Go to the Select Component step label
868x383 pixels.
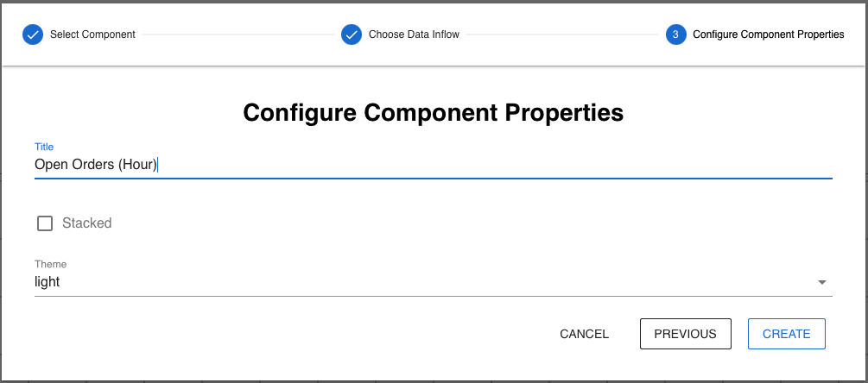pyautogui.click(x=92, y=35)
